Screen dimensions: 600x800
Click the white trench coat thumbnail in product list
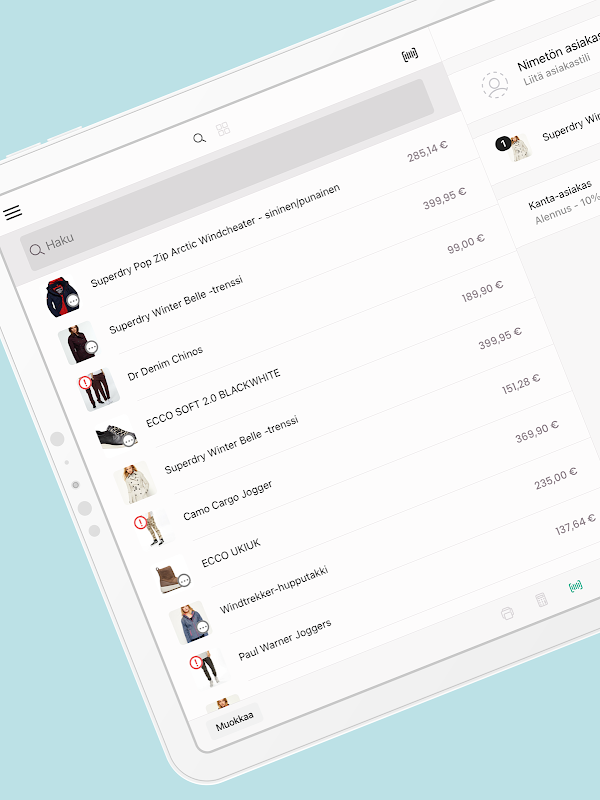pos(135,482)
